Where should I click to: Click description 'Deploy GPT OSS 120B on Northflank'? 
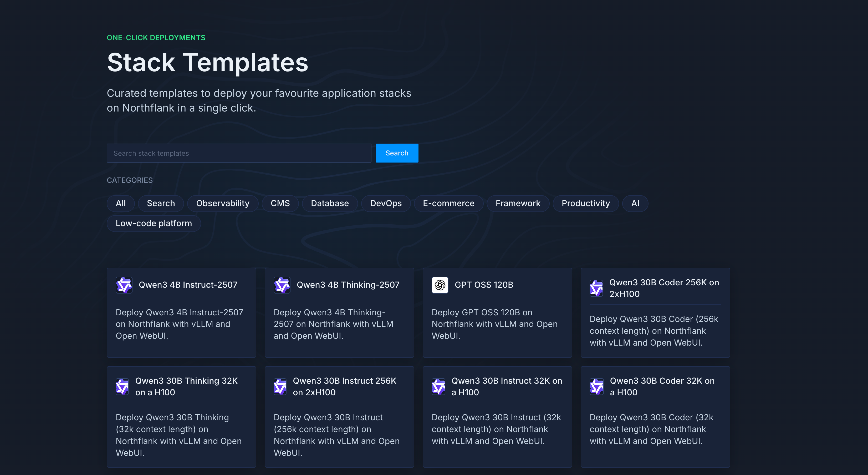click(x=494, y=324)
